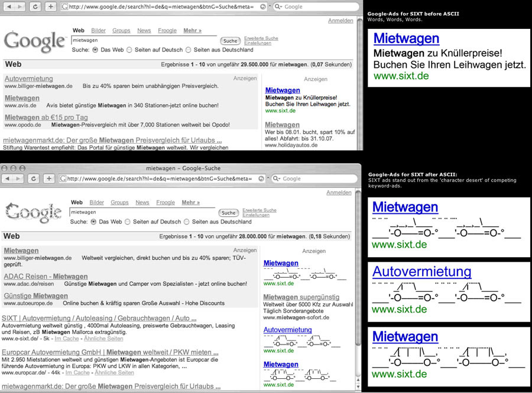Viewport: 532px width, 393px height.
Task: Expand 'Mehr »' in the top window
Action: tap(192, 31)
